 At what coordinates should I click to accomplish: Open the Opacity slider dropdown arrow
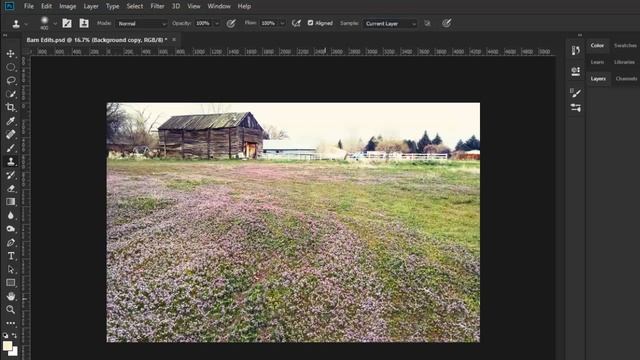217,24
